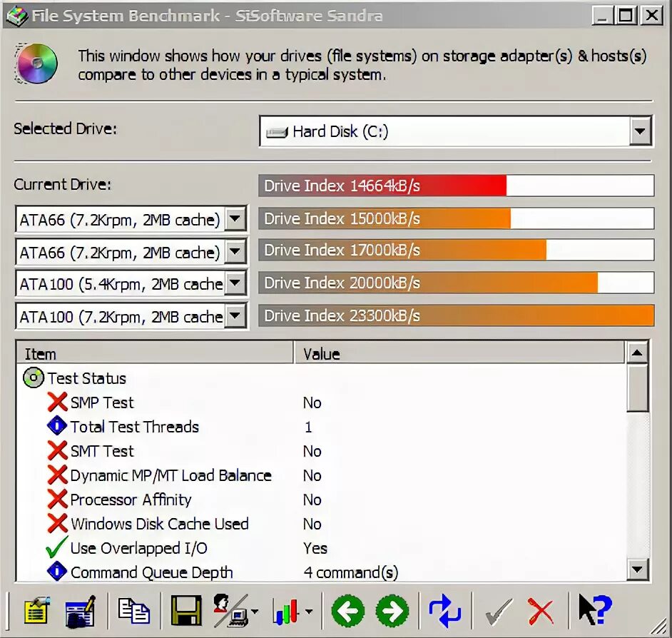Open the module options notepad icon
This screenshot has height=638, width=672.
click(37, 611)
